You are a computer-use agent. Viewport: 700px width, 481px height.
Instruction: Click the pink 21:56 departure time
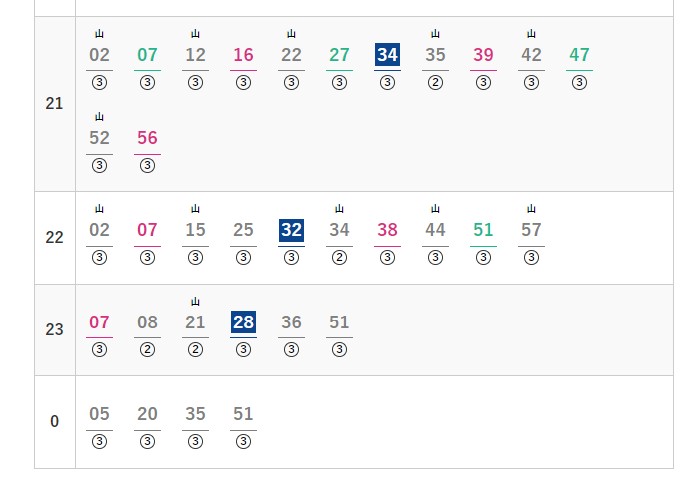(x=147, y=138)
